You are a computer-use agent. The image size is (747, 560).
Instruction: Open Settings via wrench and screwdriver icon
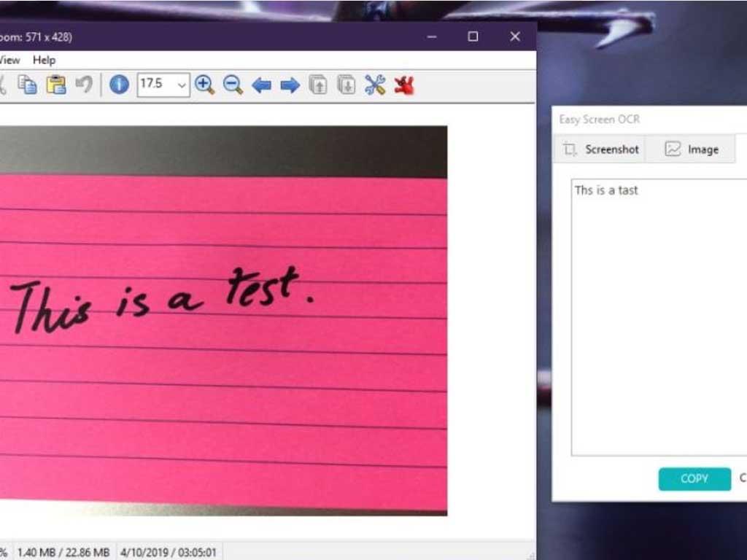tap(375, 85)
